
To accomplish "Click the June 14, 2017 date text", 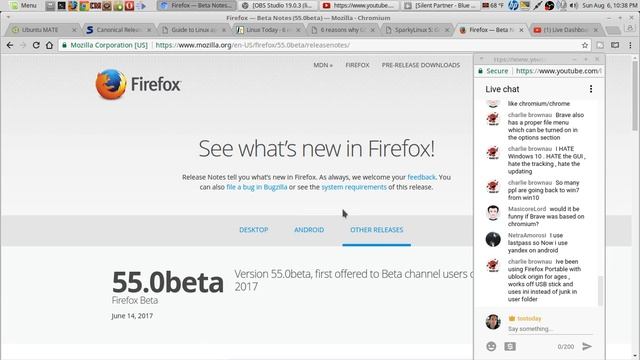I will tap(132, 316).
